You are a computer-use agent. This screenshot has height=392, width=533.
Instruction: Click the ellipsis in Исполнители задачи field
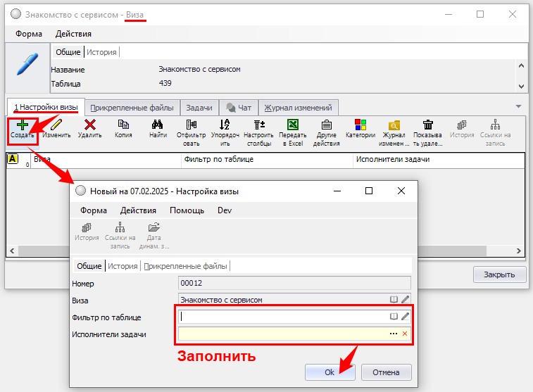[393, 334]
